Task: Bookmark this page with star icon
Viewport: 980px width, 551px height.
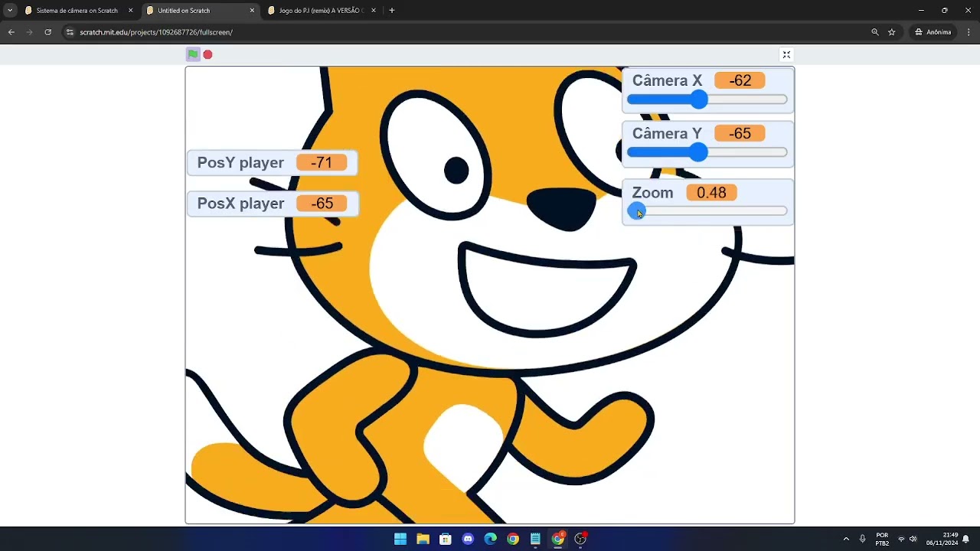Action: 892,32
